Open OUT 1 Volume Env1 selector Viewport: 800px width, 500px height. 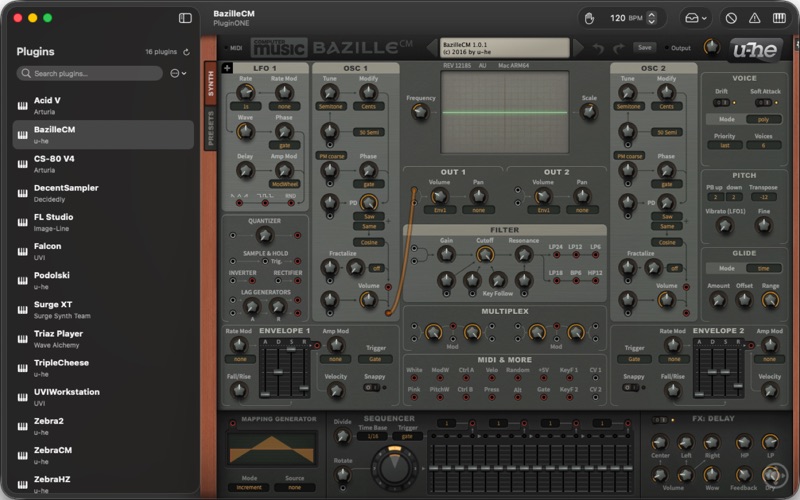pyautogui.click(x=440, y=210)
